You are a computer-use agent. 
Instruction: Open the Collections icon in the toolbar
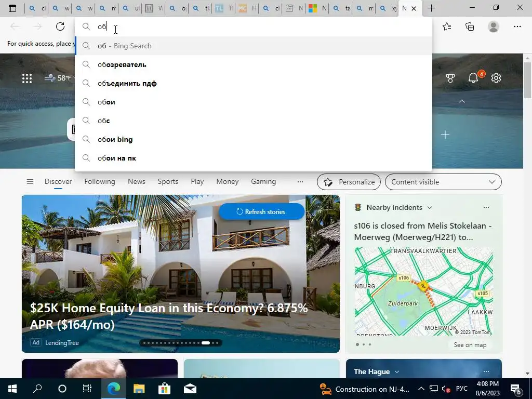coord(470,26)
